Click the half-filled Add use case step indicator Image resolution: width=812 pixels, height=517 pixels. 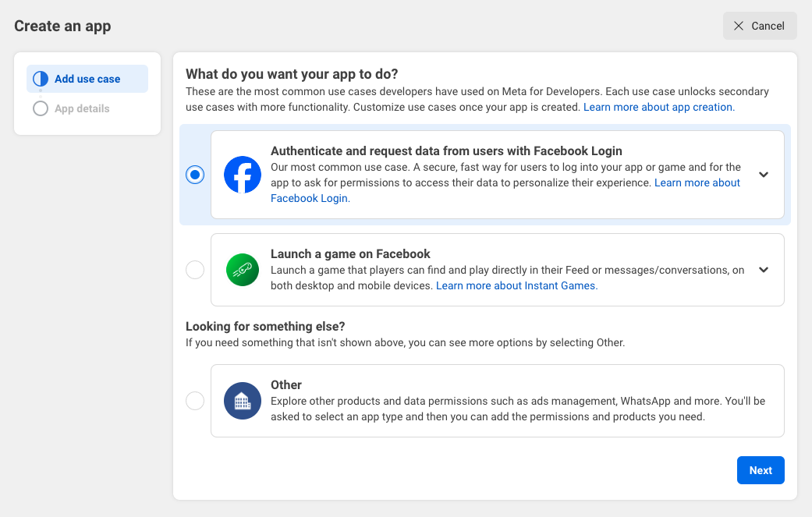click(x=40, y=78)
